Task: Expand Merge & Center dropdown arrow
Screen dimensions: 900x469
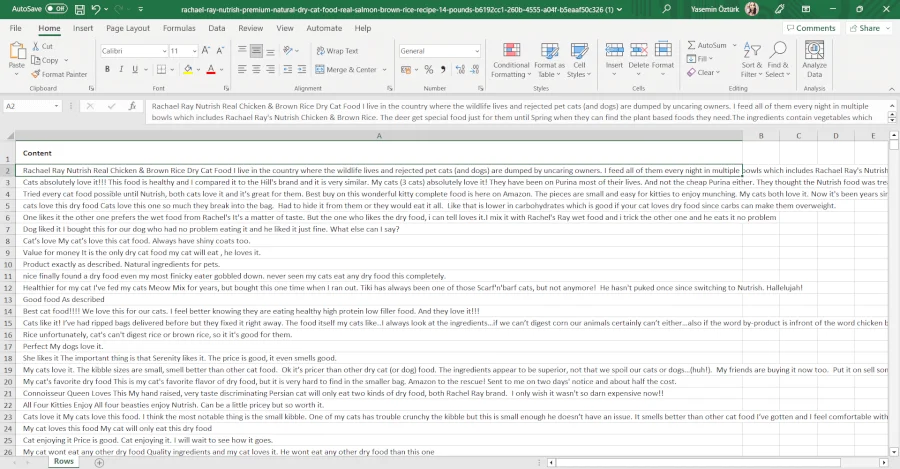Action: tap(385, 69)
